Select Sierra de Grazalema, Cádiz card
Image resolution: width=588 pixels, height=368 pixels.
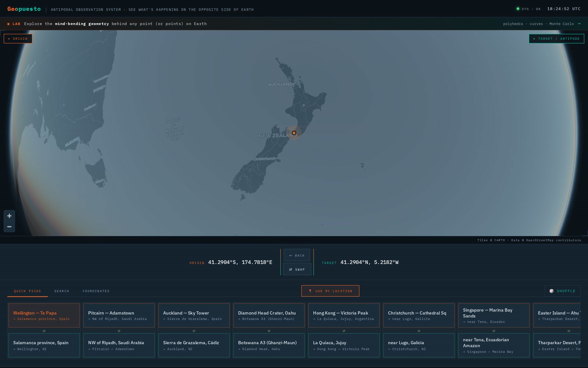[x=194, y=346]
